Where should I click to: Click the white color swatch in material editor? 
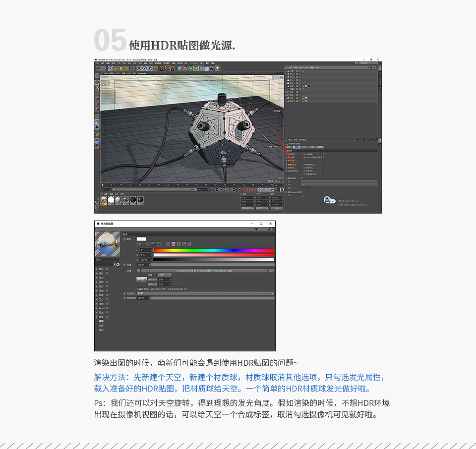(x=141, y=239)
